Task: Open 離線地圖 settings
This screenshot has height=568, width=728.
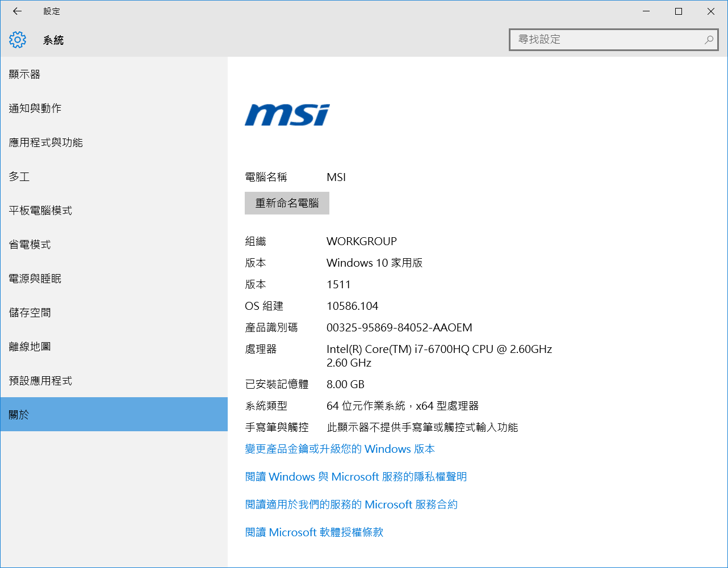Action: (114, 347)
